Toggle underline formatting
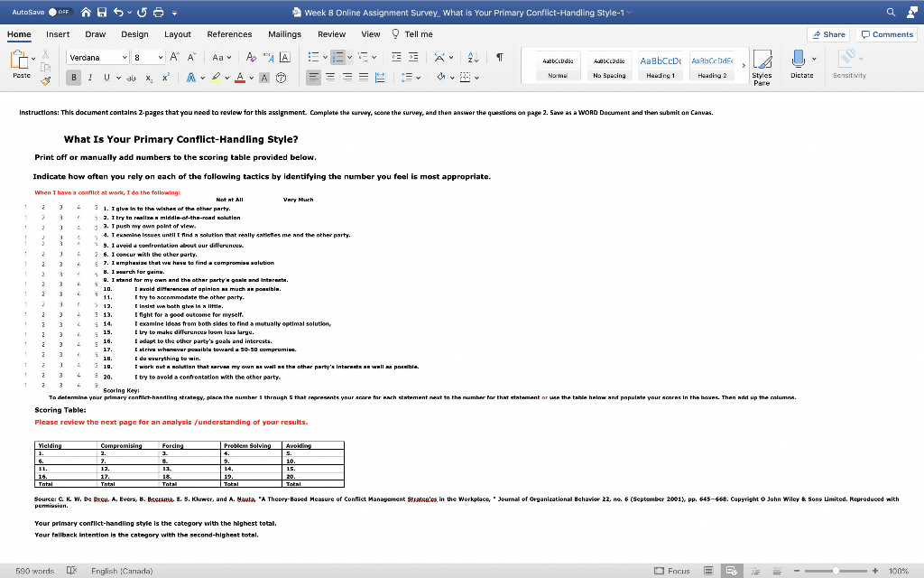This screenshot has width=924, height=578. 106,78
